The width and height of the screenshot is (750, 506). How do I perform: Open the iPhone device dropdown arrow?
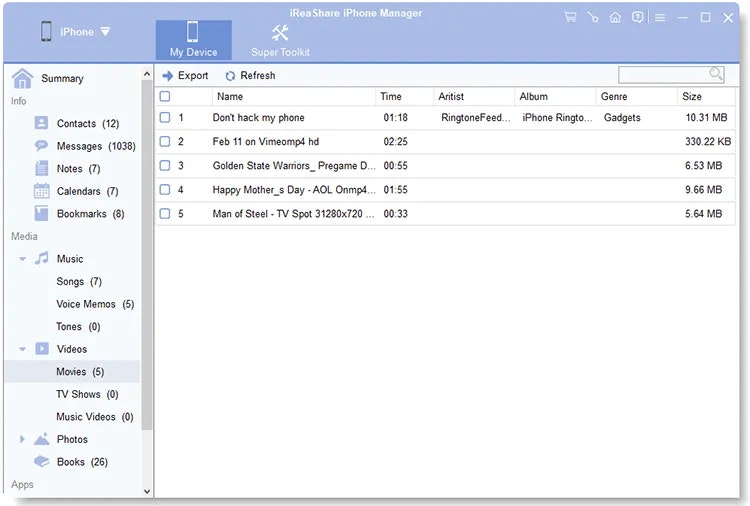pos(105,32)
